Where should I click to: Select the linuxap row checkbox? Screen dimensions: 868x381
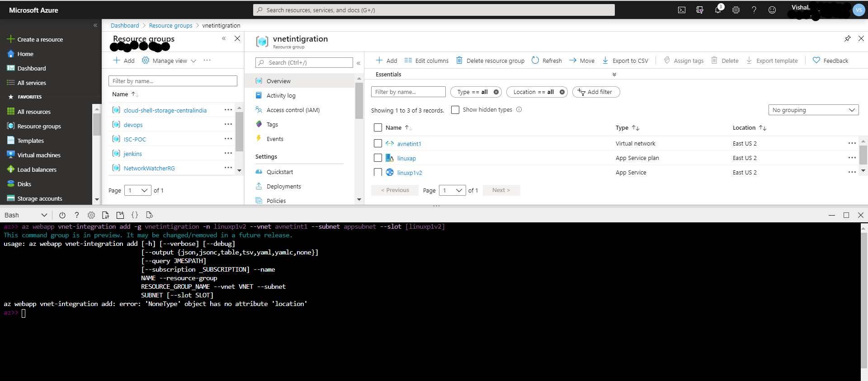pos(378,158)
